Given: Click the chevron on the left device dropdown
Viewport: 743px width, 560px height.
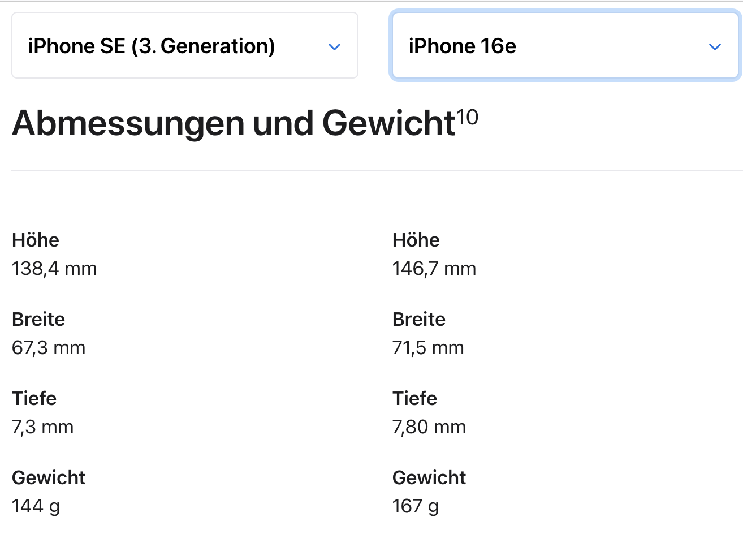Looking at the screenshot, I should [334, 47].
